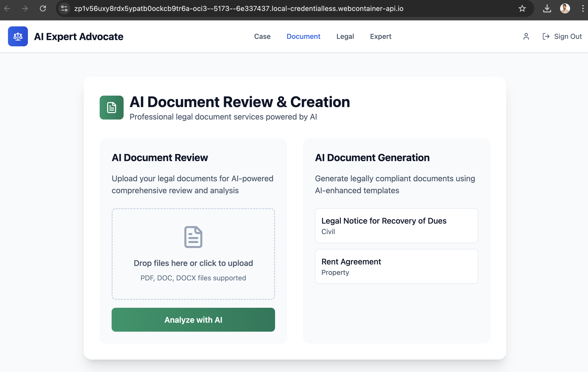The image size is (588, 372).
Task: Open the Expert navigation tab
Action: pos(380,36)
